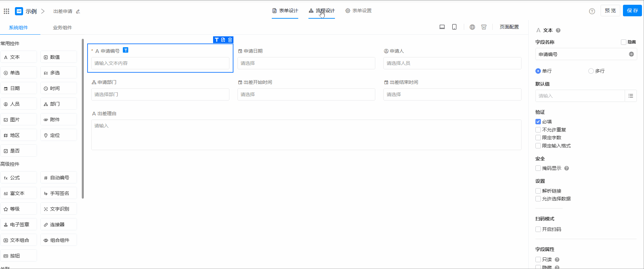Open the apps grid menu icon
The image size is (644, 269).
(x=6, y=11)
